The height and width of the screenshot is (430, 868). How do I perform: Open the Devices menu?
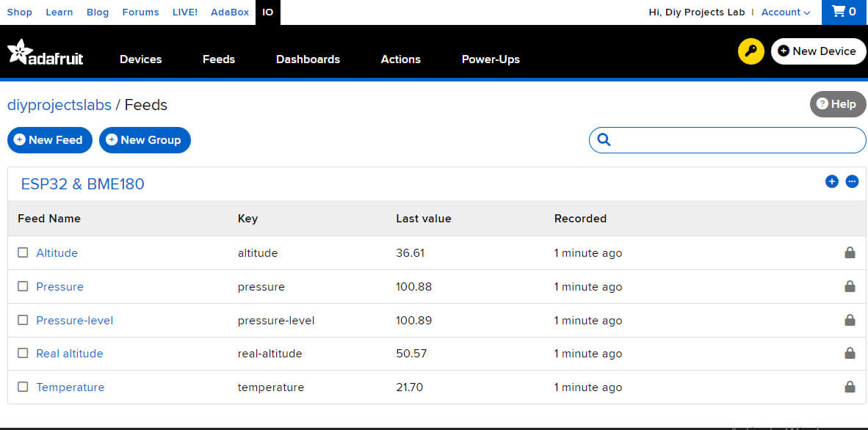click(x=140, y=59)
